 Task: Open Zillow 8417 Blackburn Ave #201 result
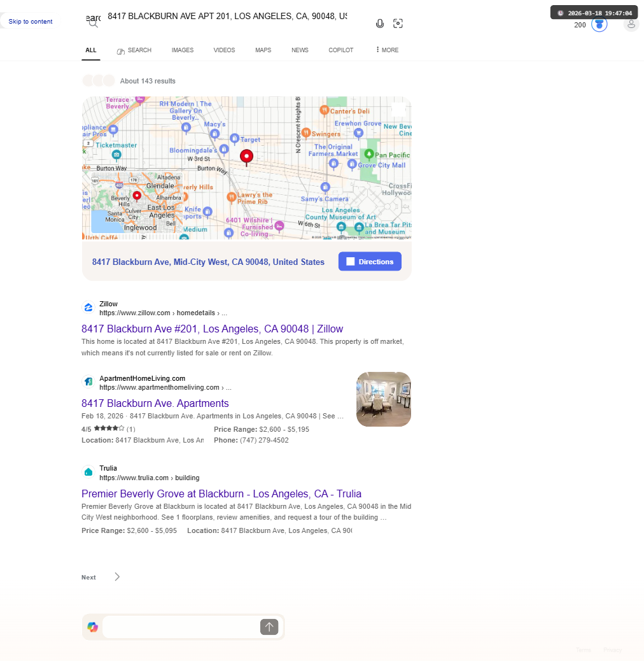pyautogui.click(x=213, y=329)
